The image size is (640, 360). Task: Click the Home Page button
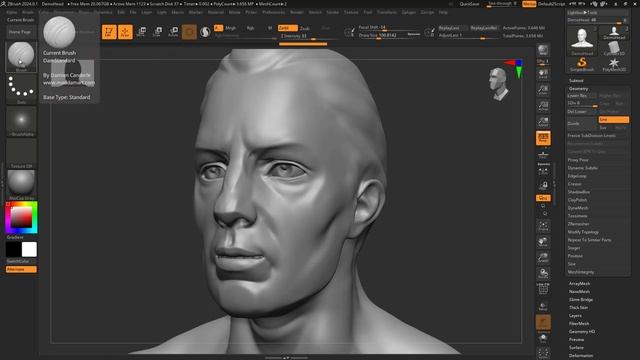point(20,32)
